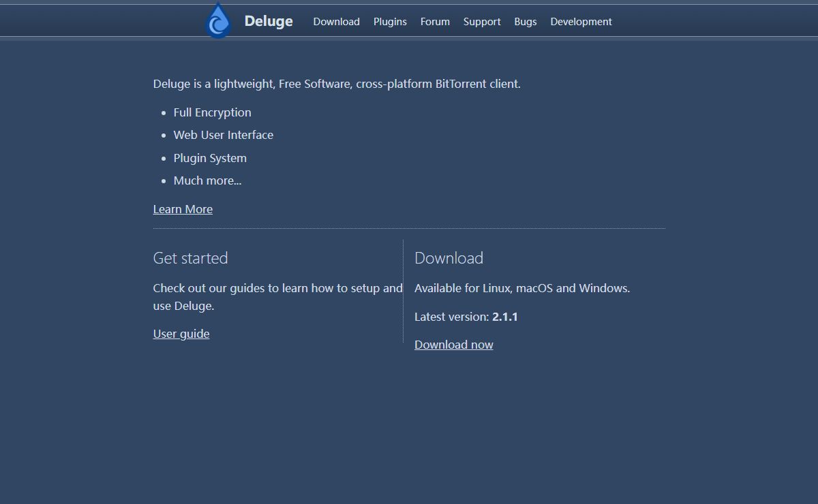Viewport: 818px width, 504px height.
Task: Click the version number 2.1.1
Action: click(505, 317)
